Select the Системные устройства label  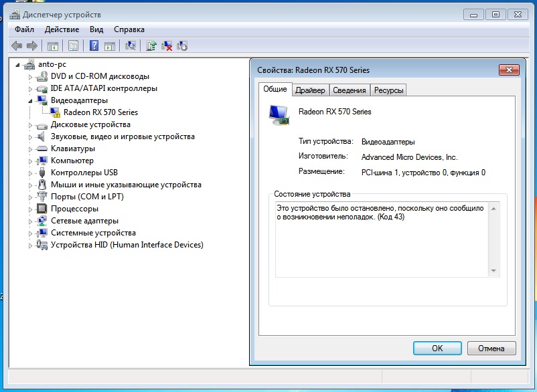pos(93,233)
